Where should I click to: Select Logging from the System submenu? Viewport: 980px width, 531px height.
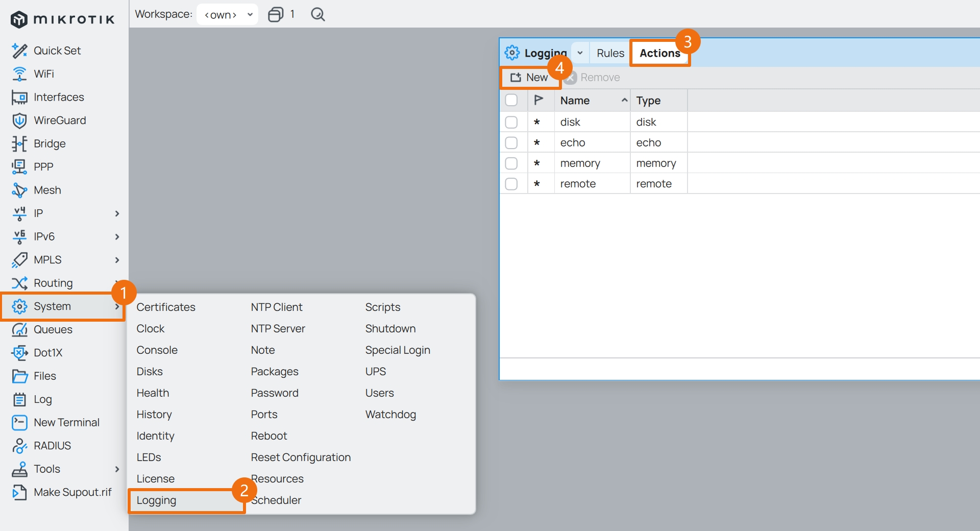tap(156, 500)
